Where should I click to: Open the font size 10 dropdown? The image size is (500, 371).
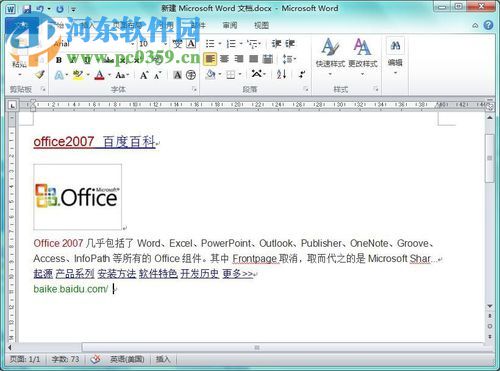pos(165,44)
